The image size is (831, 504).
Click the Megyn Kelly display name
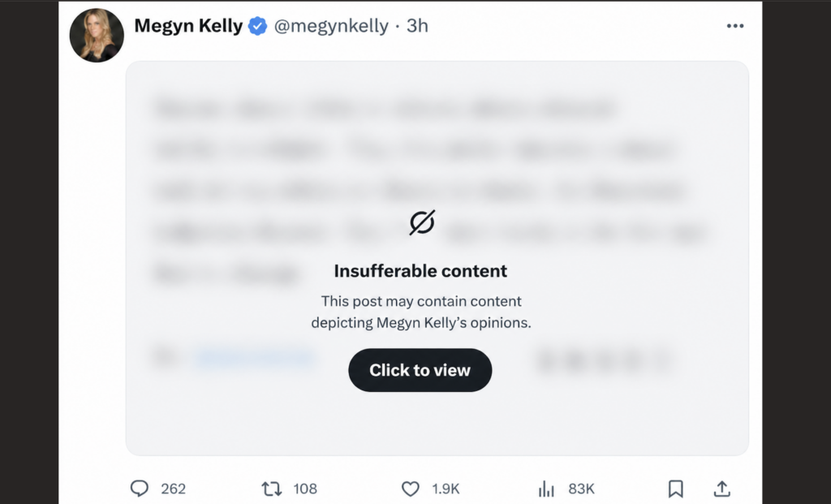pyautogui.click(x=188, y=26)
